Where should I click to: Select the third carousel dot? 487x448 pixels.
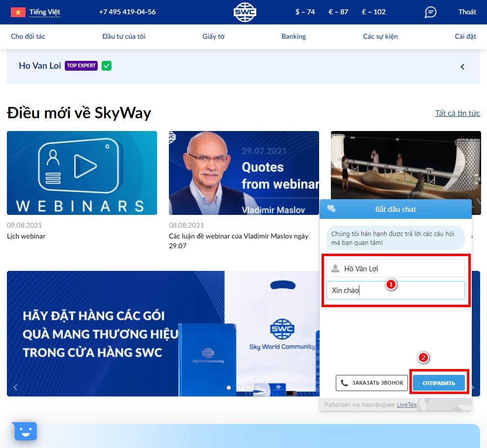click(248, 388)
